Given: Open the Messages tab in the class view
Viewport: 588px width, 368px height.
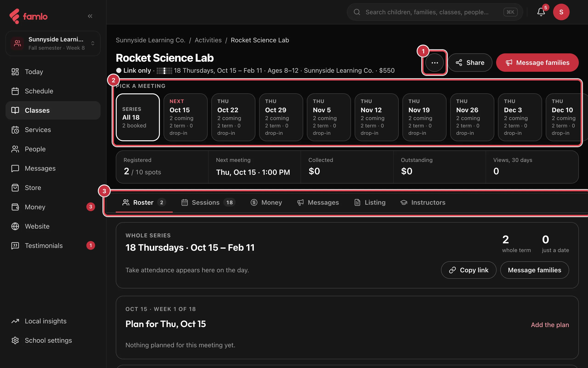Looking at the screenshot, I should point(318,202).
